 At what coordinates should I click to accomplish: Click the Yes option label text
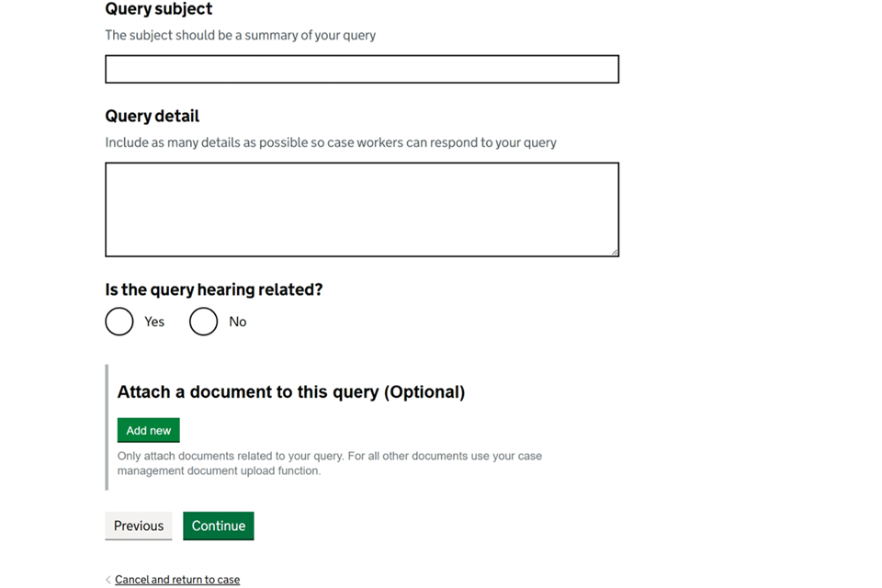(154, 322)
